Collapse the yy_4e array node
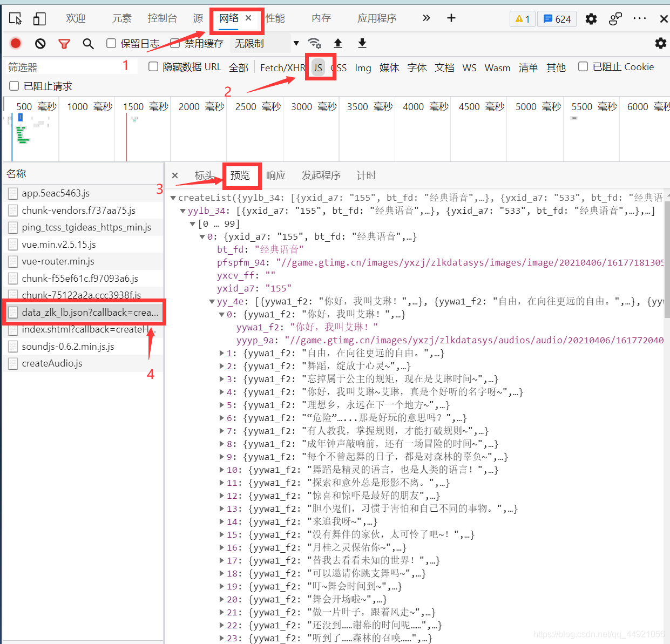Image resolution: width=670 pixels, height=644 pixels. 212,302
